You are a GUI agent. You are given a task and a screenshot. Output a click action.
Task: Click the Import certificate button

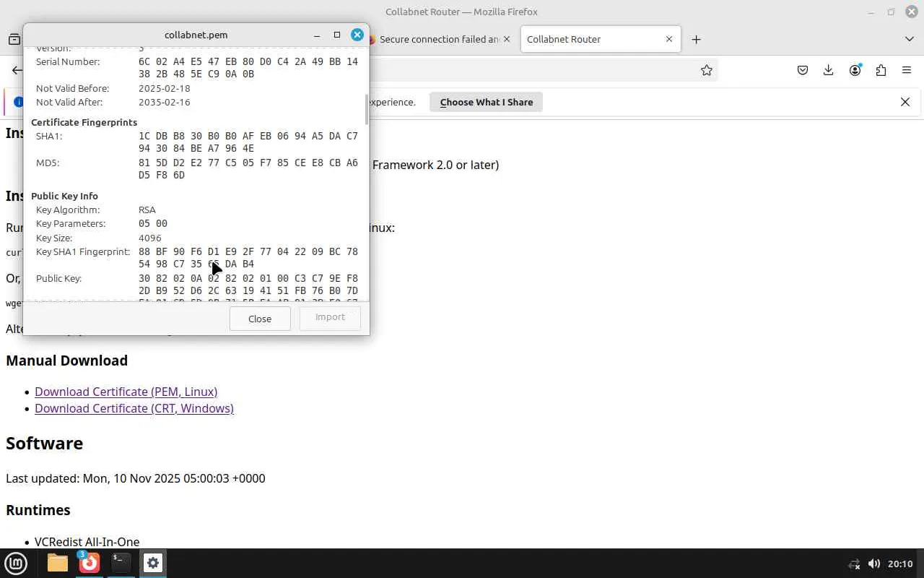click(330, 317)
